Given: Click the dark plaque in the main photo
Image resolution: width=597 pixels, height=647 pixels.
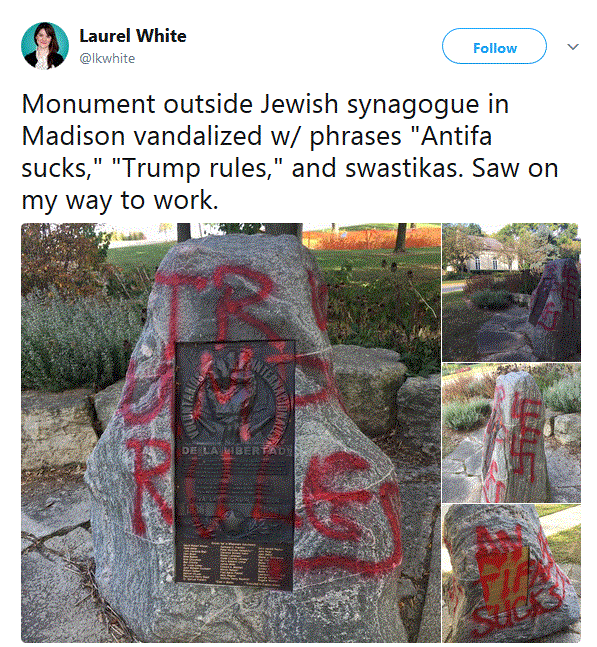Looking at the screenshot, I should point(235,465).
